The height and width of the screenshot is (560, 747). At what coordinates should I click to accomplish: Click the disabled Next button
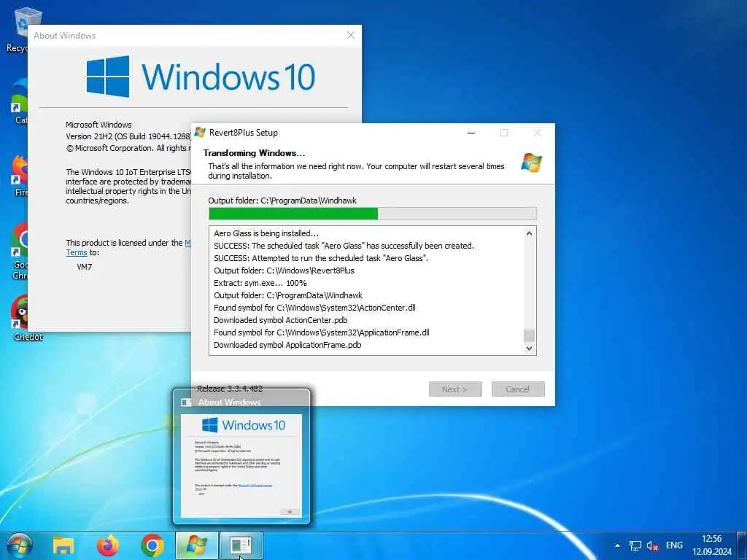[455, 389]
